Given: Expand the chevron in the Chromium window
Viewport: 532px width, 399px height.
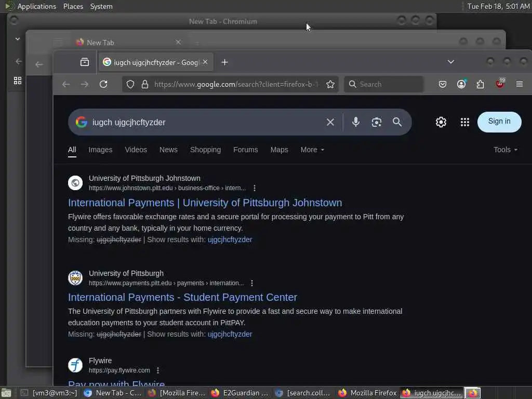Looking at the screenshot, I should coord(18,39).
